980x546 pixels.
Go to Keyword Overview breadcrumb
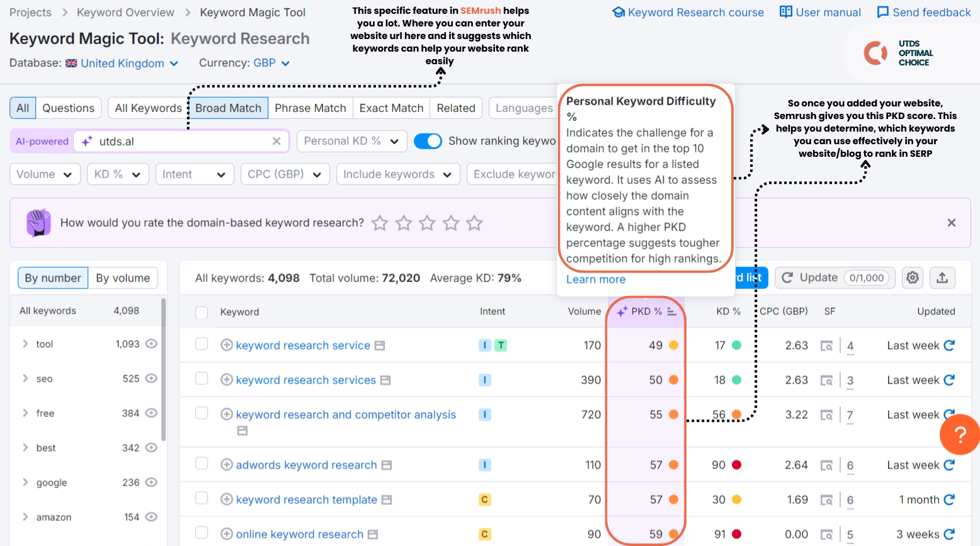(125, 13)
